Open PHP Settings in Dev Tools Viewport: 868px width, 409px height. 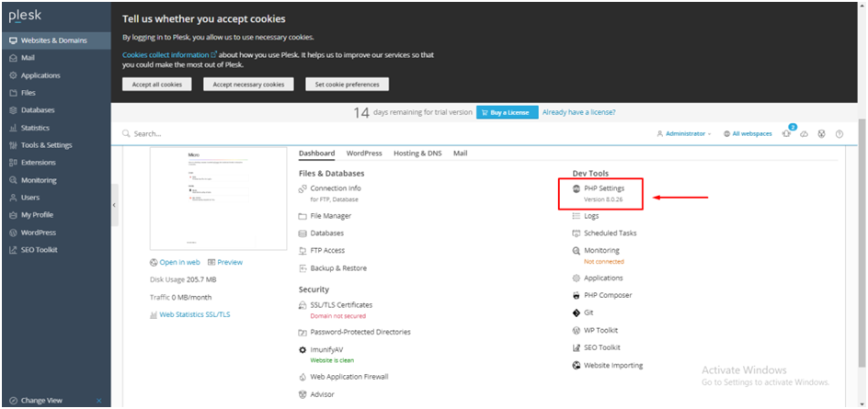[604, 188]
